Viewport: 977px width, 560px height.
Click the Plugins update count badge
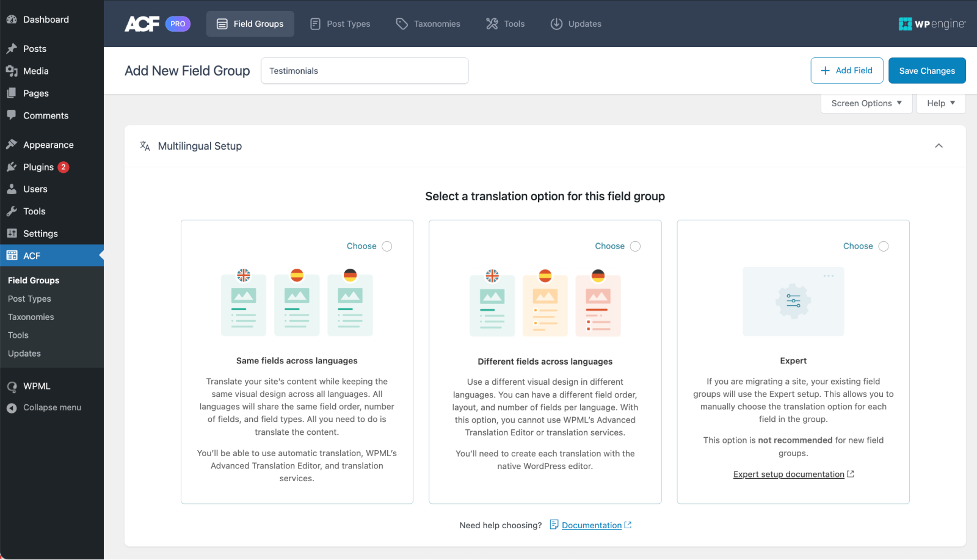(64, 167)
